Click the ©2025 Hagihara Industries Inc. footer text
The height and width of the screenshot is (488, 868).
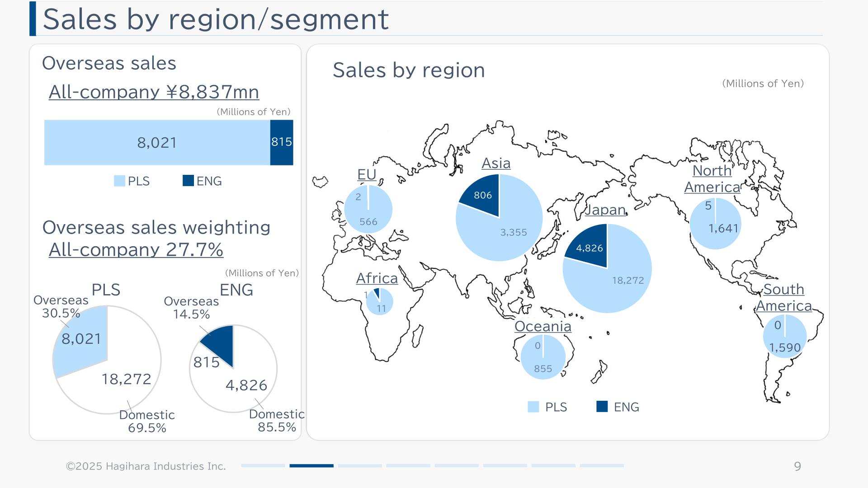click(146, 466)
